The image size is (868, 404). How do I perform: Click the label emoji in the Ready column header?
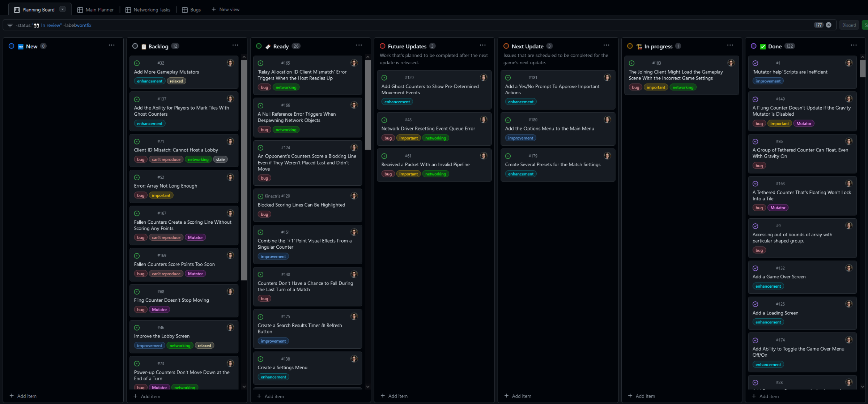tap(268, 46)
